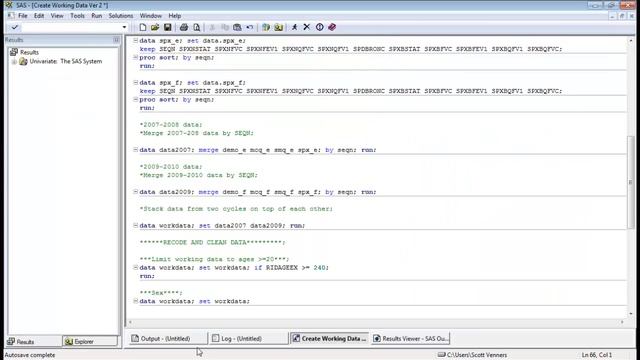Image resolution: width=640 pixels, height=360 pixels.
Task: Click the editor scroll up arrow
Action: pyautogui.click(x=631, y=41)
